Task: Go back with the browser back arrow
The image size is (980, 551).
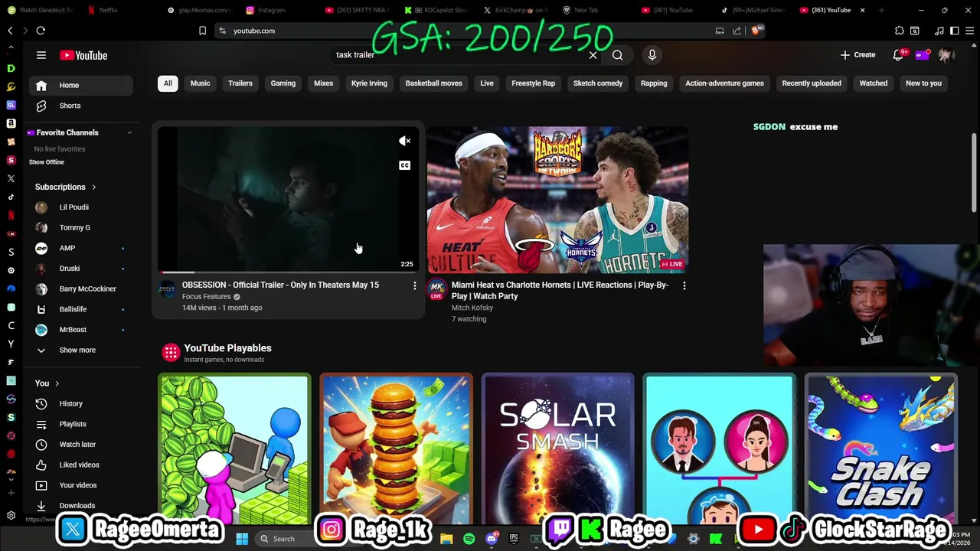Action: (10, 31)
